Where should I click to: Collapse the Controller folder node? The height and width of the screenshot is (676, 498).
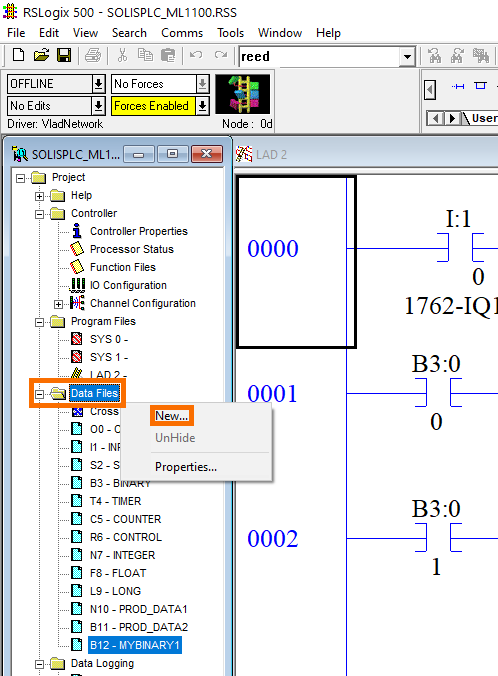pyautogui.click(x=39, y=214)
